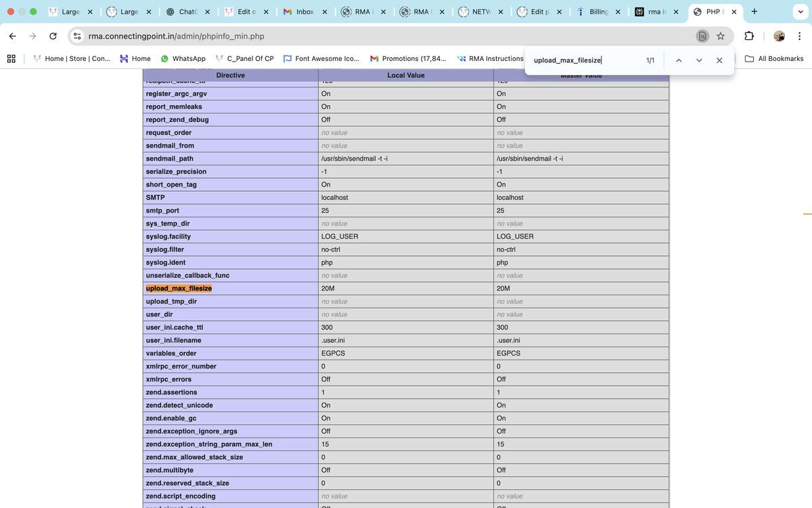
Task: Bookmark this page with star icon
Action: click(721, 36)
